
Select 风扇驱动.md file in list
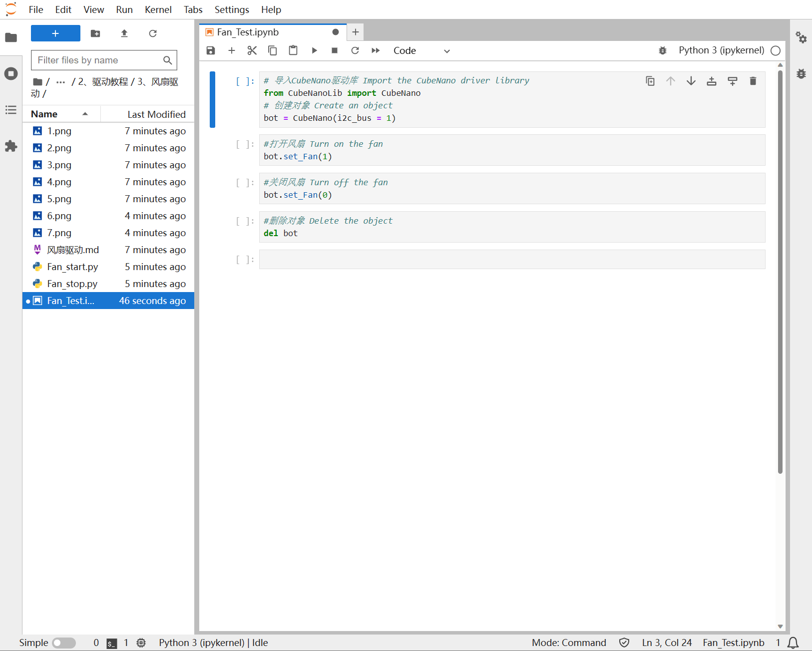[x=108, y=250]
